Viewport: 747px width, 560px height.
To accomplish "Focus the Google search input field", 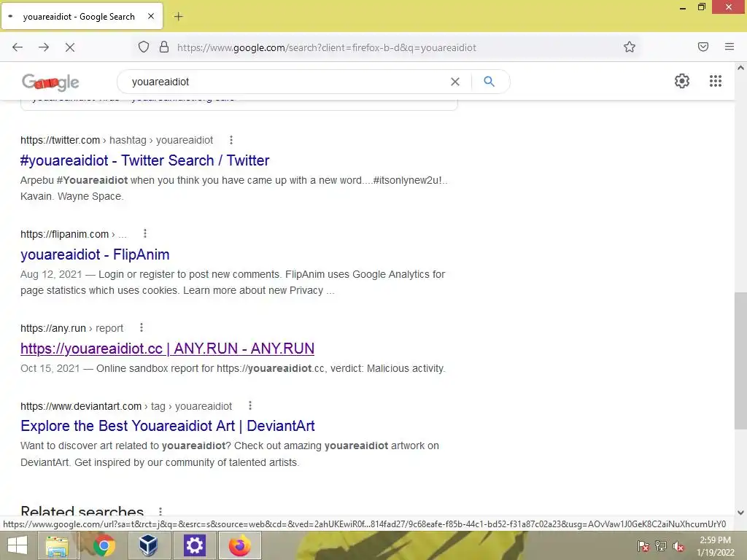I will (286, 82).
